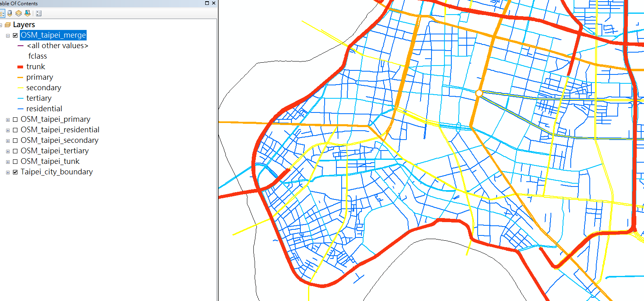Click the Layers data frame title
Screen dimensions: 644x301
pyautogui.click(x=24, y=25)
